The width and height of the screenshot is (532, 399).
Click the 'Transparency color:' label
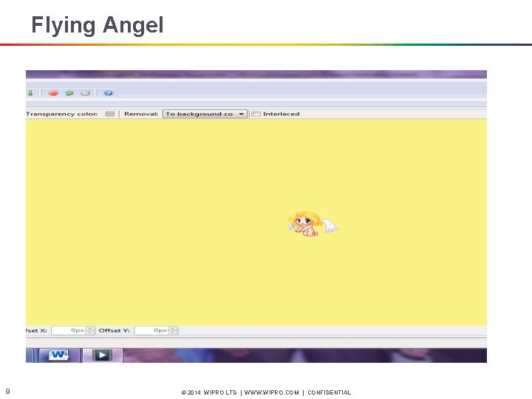62,114
